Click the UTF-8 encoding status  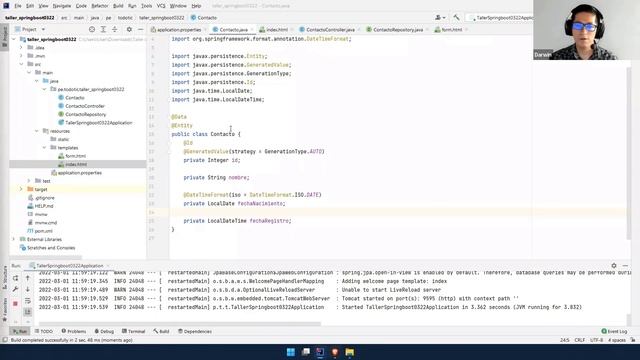tap(596, 340)
